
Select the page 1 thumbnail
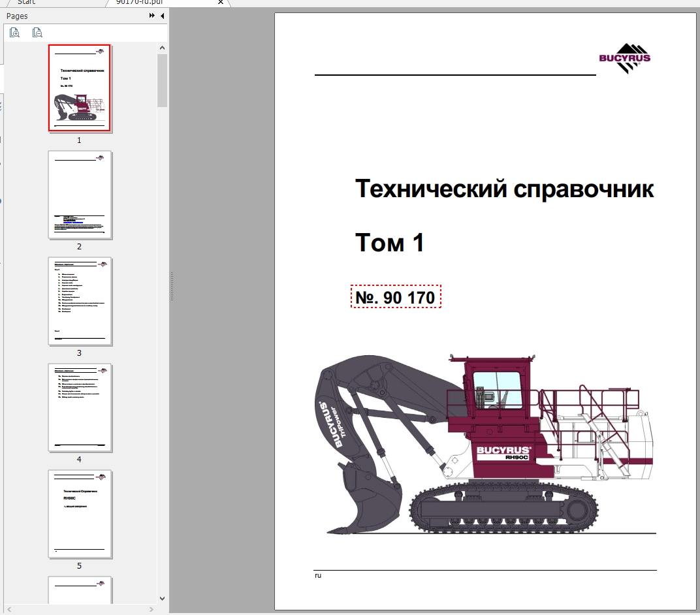coord(79,89)
